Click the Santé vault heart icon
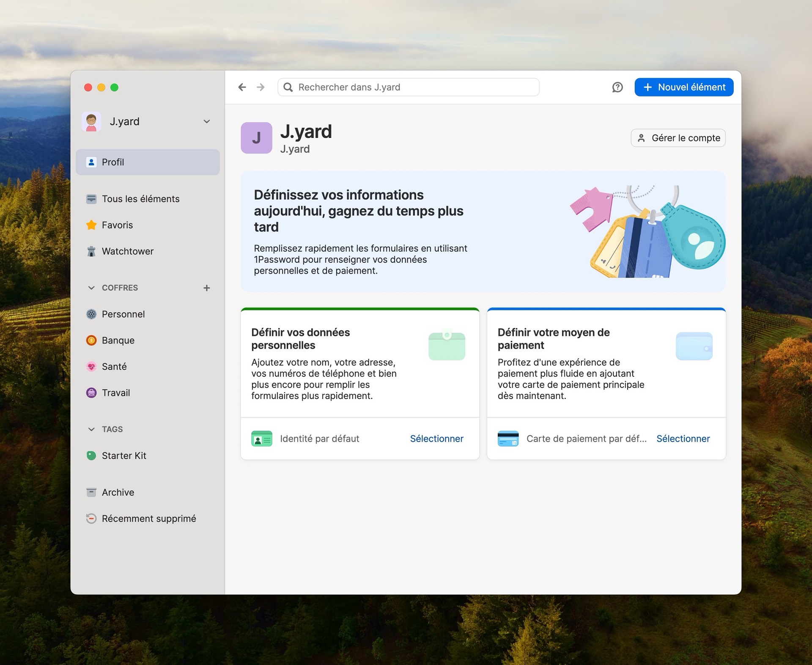Screen dimensions: 812x665 point(91,367)
